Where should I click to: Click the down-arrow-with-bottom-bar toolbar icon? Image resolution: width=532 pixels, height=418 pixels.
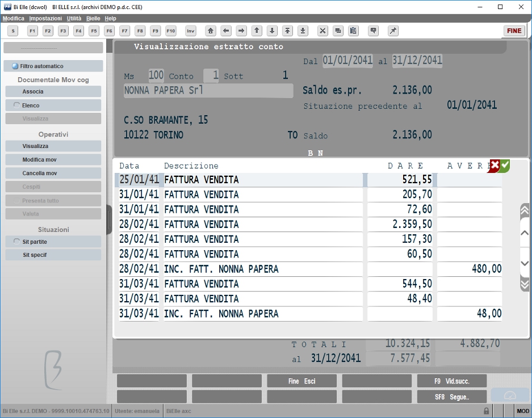303,31
